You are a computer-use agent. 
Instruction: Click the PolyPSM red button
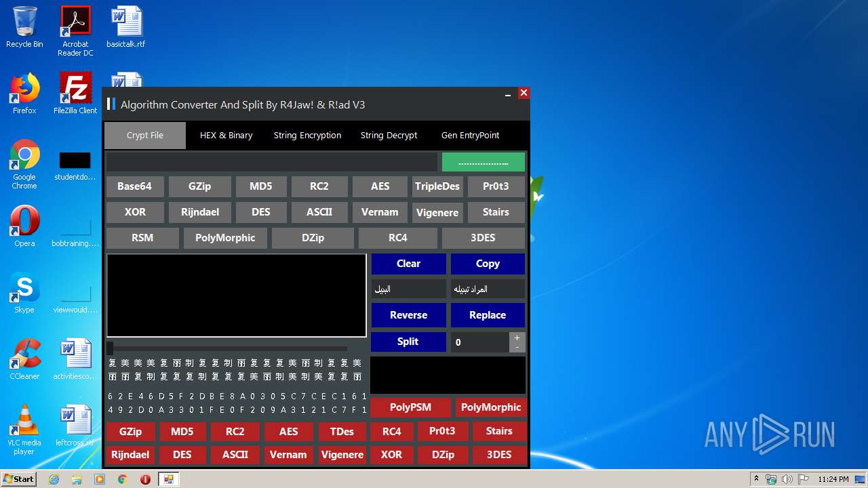(x=410, y=407)
